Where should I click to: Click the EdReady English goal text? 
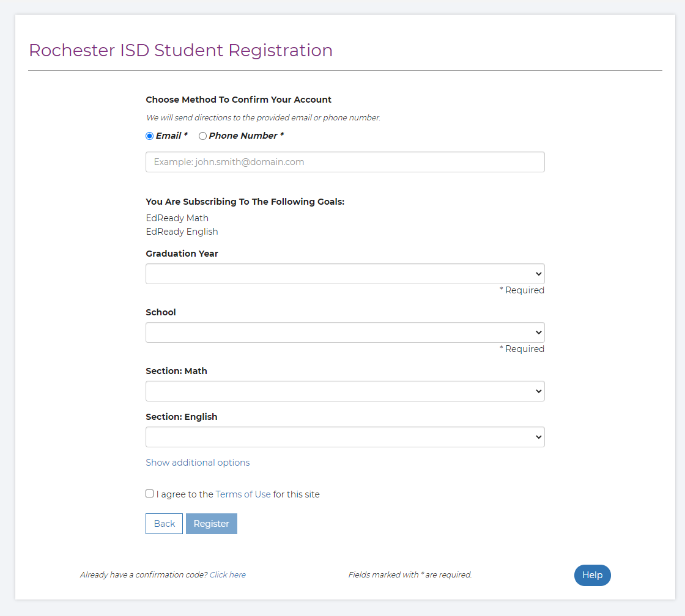[182, 232]
